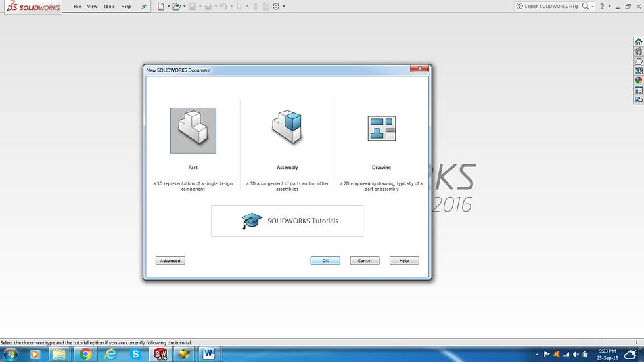The image size is (644, 362).
Task: Open the Windows Start menu
Action: [x=11, y=354]
